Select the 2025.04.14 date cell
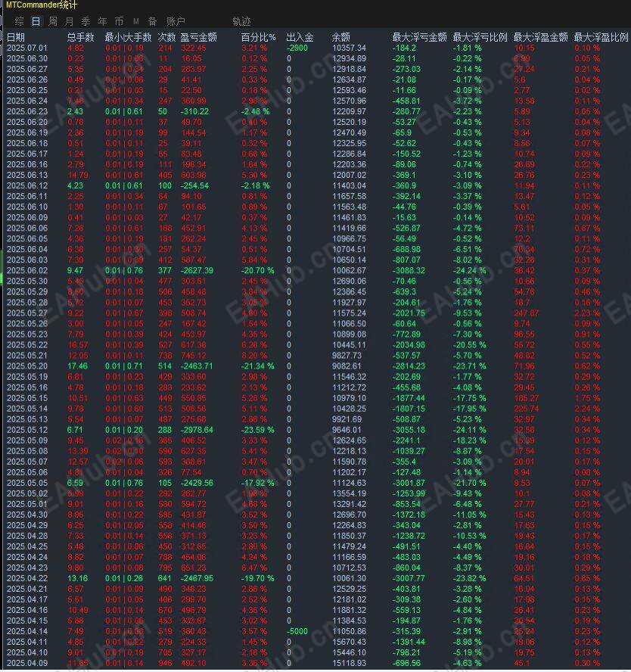 pyautogui.click(x=27, y=631)
